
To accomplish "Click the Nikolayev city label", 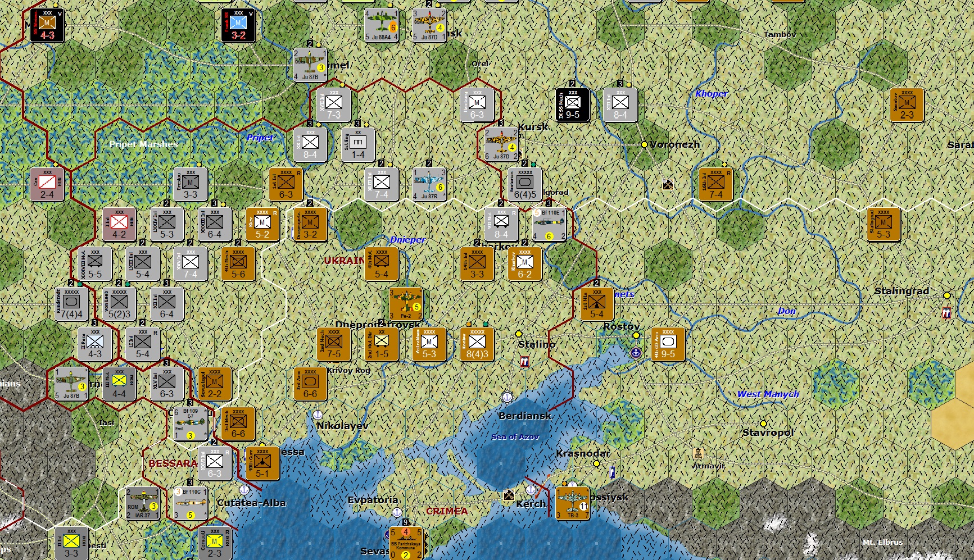I will tap(342, 426).
